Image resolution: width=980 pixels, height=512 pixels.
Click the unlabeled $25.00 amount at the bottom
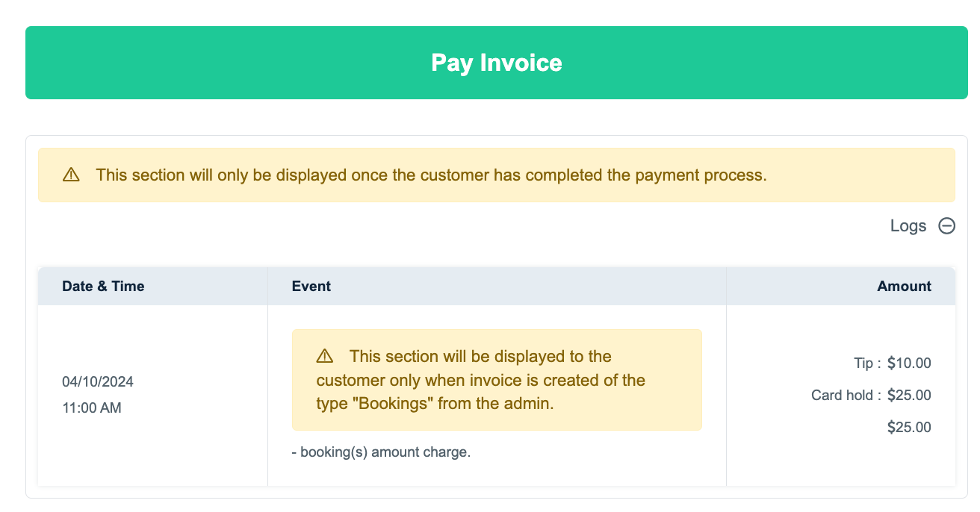[909, 428]
